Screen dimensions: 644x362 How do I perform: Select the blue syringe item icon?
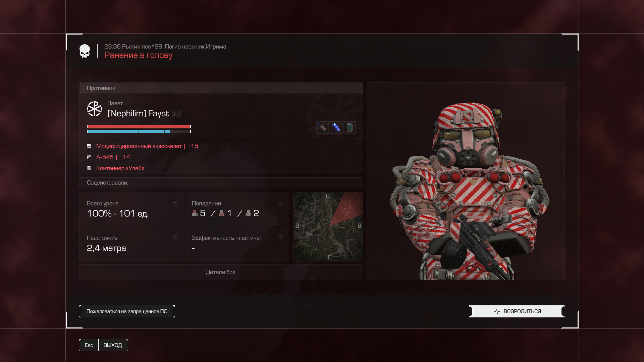pyautogui.click(x=336, y=127)
